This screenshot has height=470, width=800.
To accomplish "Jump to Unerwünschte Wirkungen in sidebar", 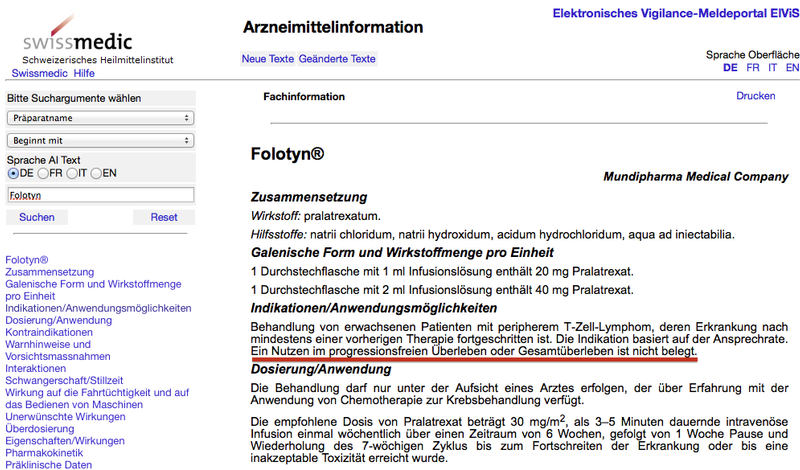I will (65, 417).
